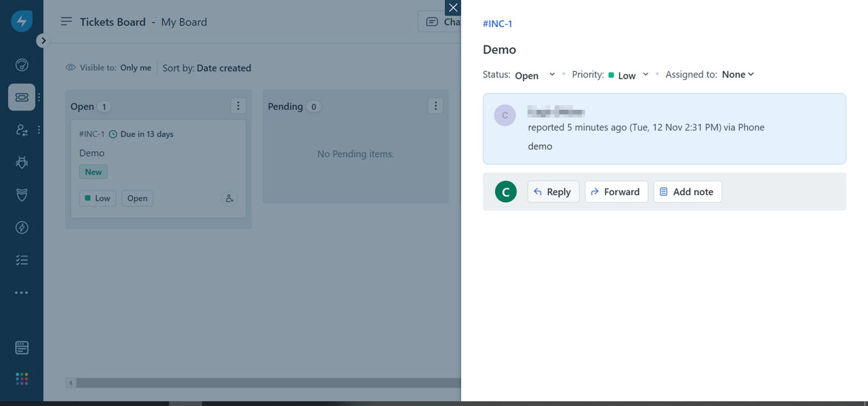Image resolution: width=868 pixels, height=406 pixels.
Task: Toggle the hamburger menu beside Tickets Board
Action: point(66,22)
